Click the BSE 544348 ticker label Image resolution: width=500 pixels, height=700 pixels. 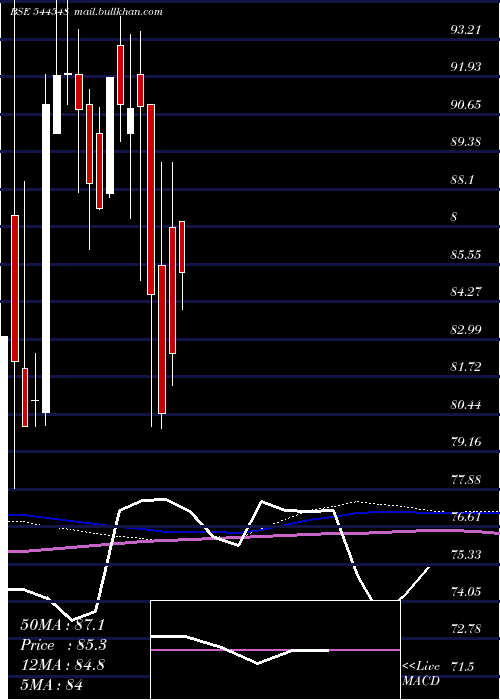(39, 11)
